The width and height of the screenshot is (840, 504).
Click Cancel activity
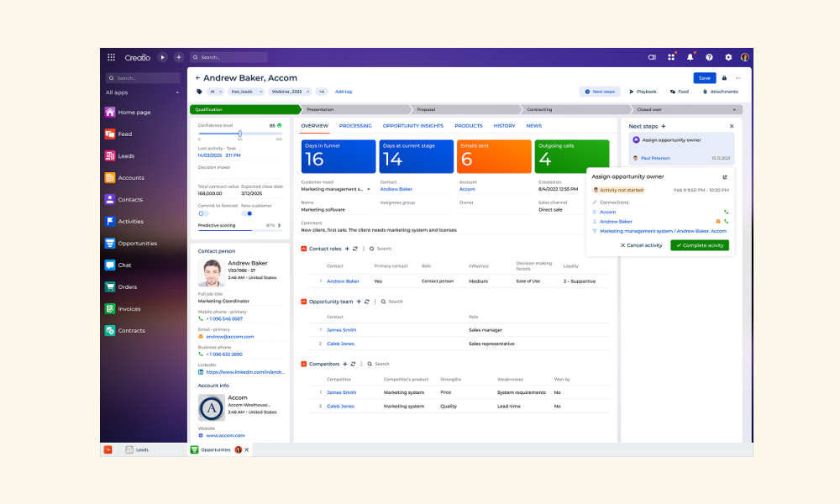[641, 245]
